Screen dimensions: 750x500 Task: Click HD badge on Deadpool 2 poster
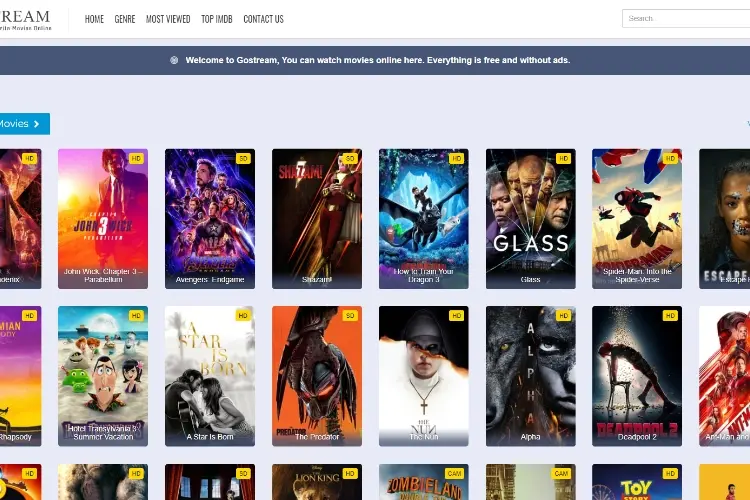coord(670,316)
